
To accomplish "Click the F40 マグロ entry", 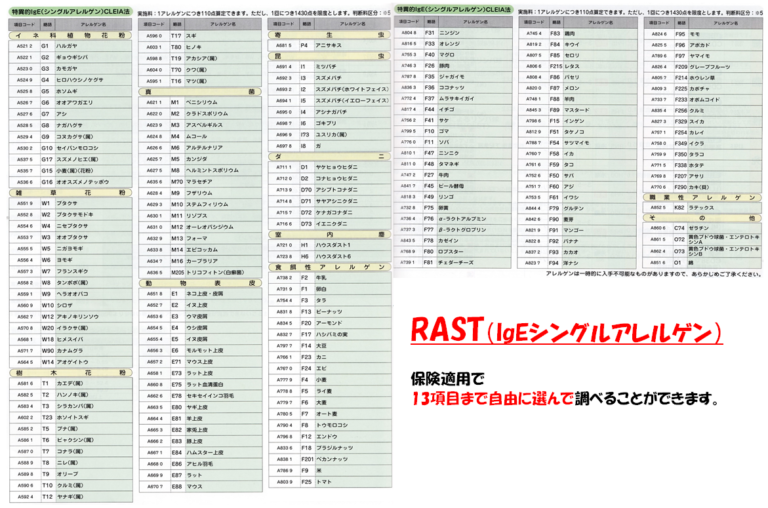I will pos(453,55).
